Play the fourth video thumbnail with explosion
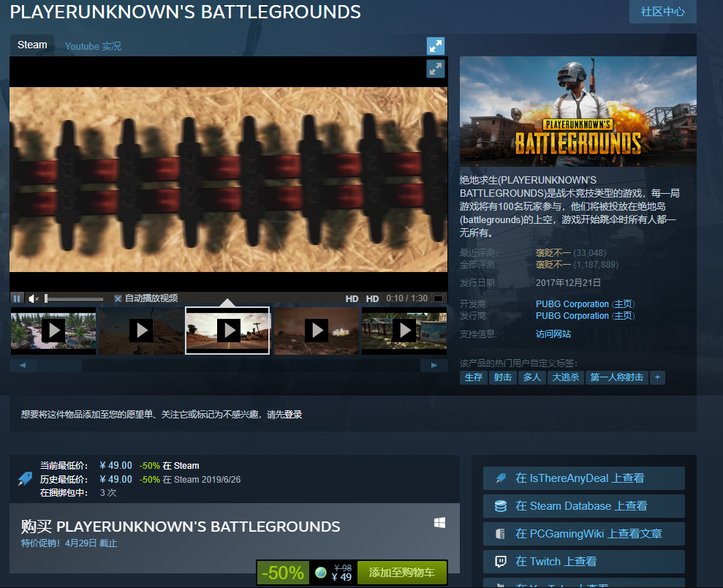 317,331
